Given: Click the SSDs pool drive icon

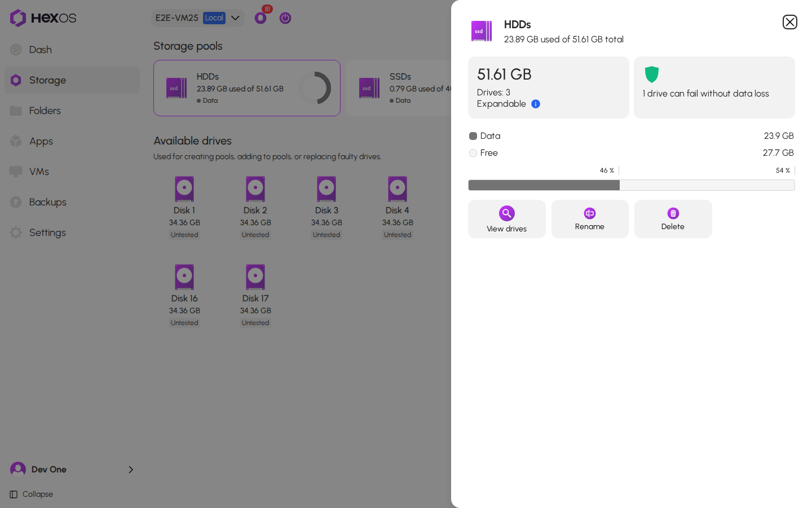Looking at the screenshot, I should click(369, 88).
